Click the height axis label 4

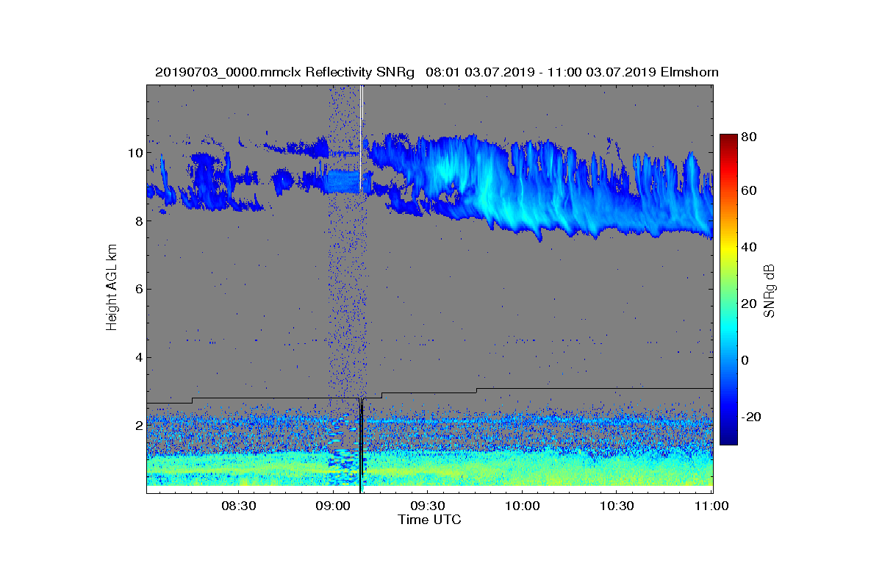click(137, 357)
